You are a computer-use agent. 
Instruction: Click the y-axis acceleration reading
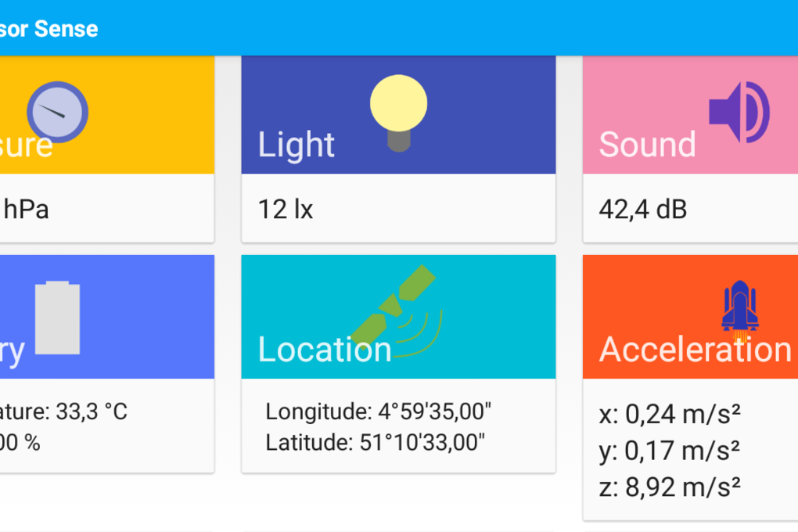point(670,451)
